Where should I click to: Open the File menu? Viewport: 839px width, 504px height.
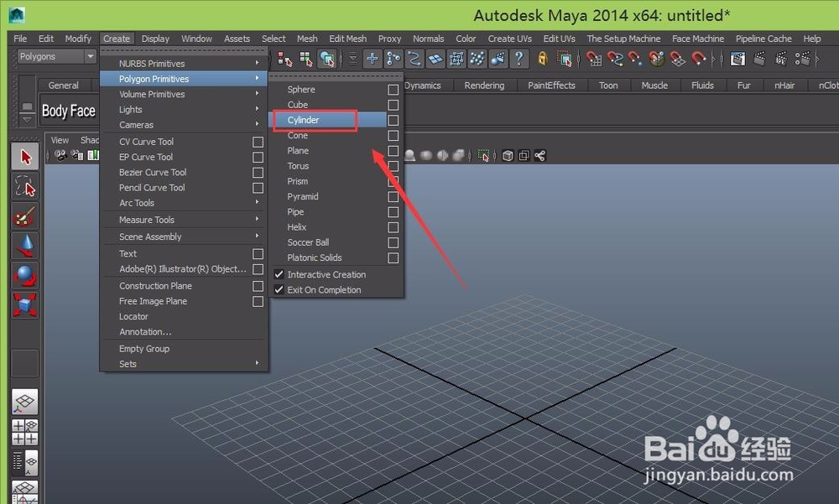click(x=20, y=39)
